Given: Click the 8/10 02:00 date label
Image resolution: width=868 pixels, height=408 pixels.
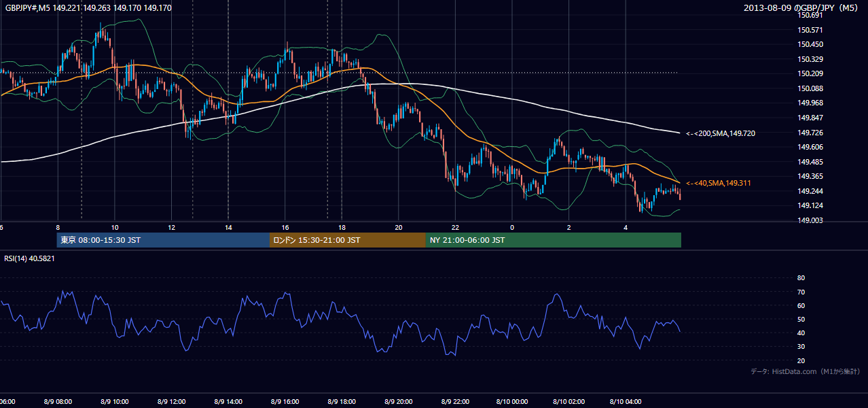Looking at the screenshot, I should click(x=568, y=401).
